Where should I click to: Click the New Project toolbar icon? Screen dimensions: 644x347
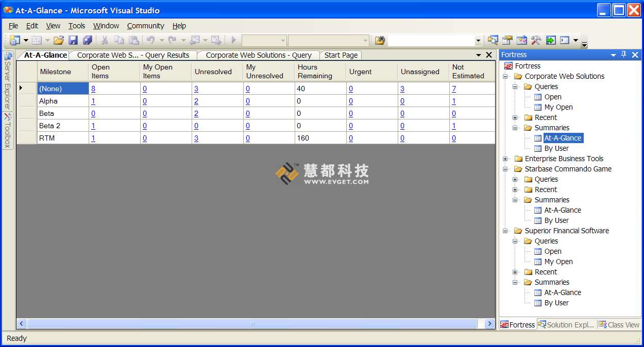14,40
